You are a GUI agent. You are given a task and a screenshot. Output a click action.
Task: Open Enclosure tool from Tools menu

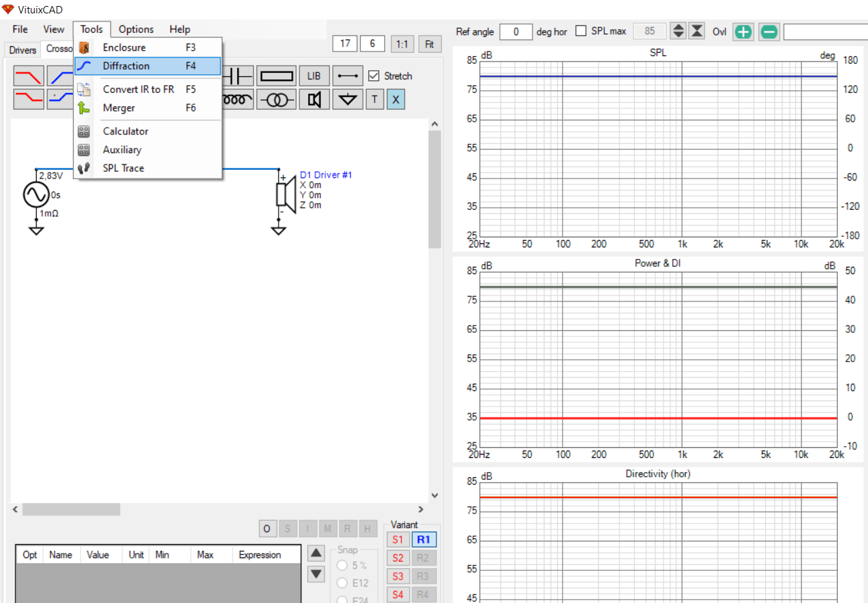148,47
